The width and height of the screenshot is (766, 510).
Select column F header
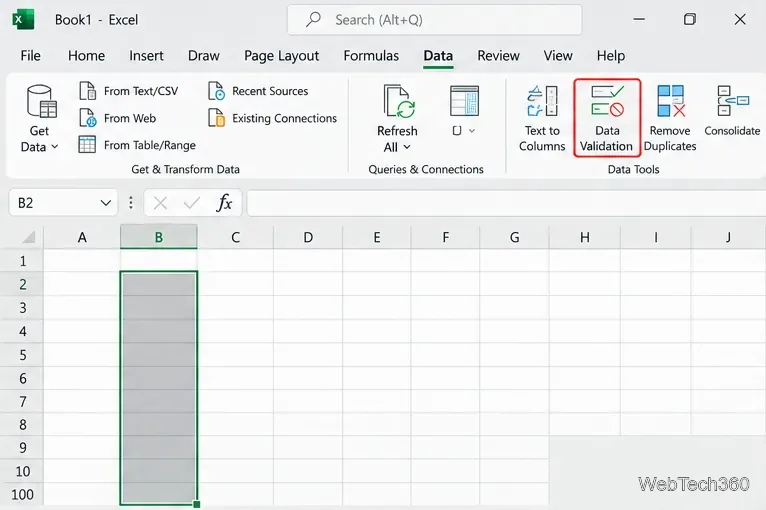(446, 237)
